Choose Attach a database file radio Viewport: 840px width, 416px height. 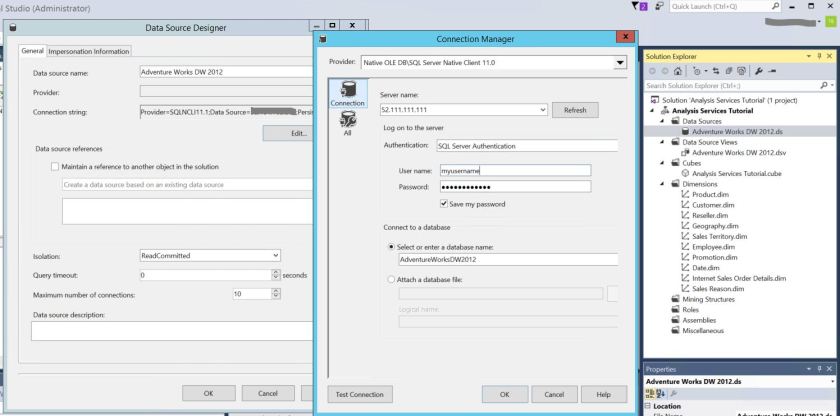[391, 279]
